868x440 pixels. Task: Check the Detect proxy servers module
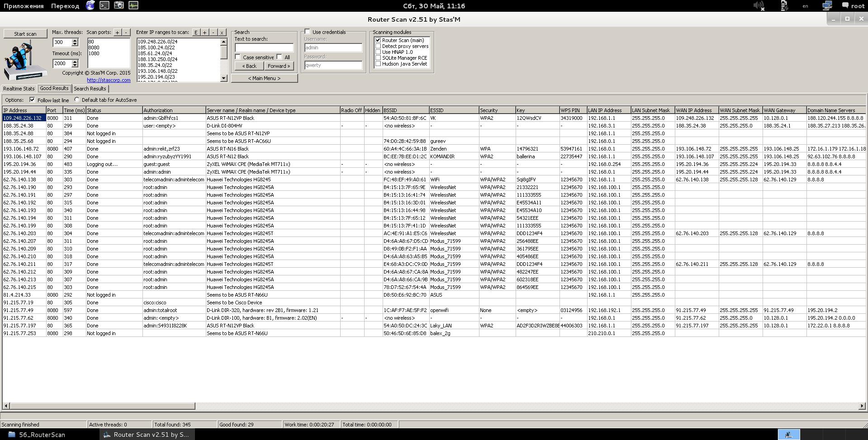[378, 46]
